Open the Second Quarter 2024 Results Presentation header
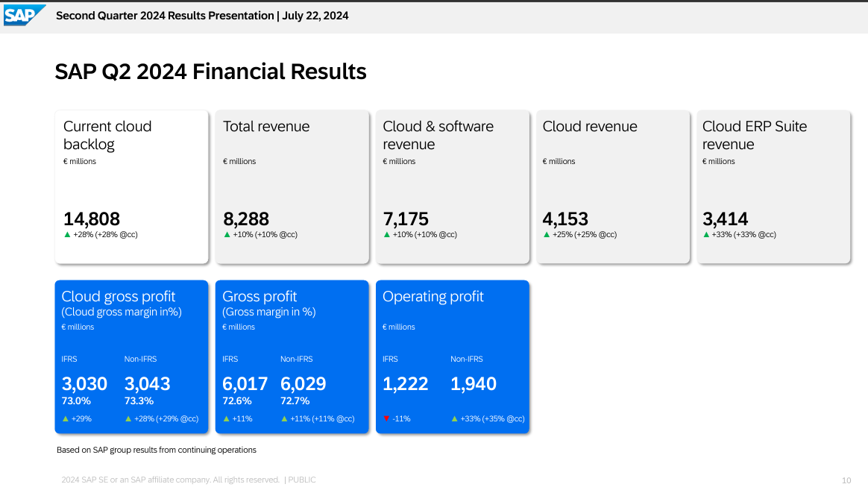 click(x=201, y=15)
